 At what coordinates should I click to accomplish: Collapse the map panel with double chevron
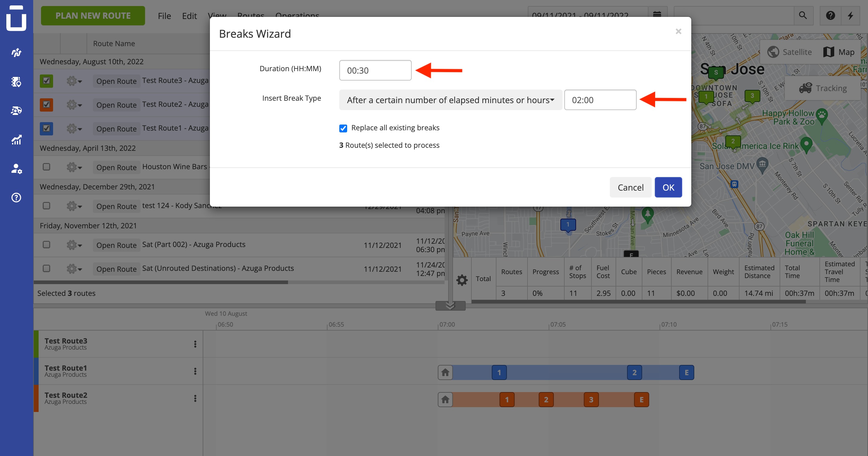click(451, 306)
